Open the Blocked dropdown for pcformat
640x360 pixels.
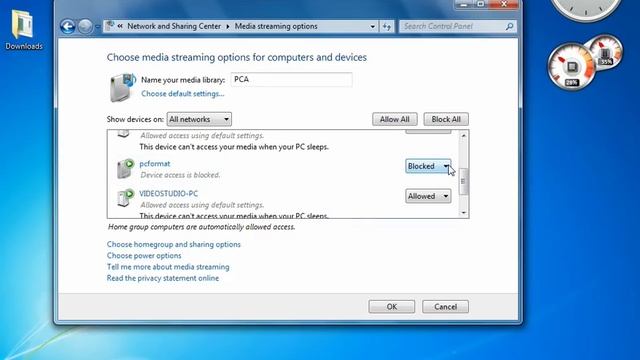428,166
